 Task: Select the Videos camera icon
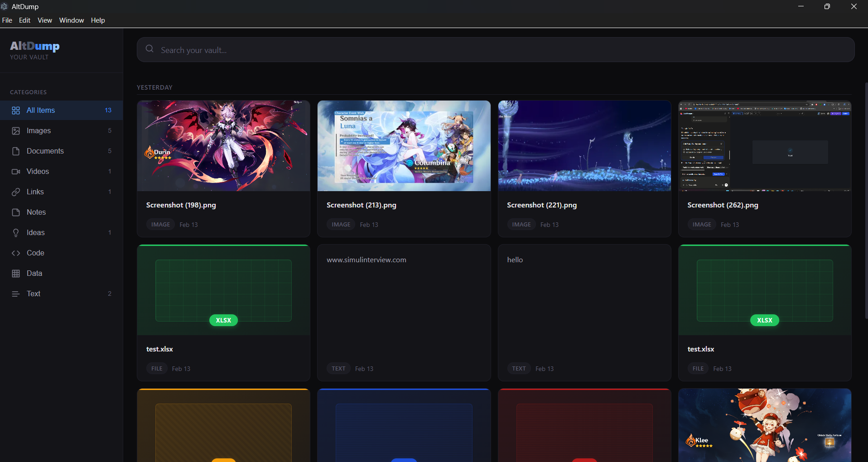[16, 171]
